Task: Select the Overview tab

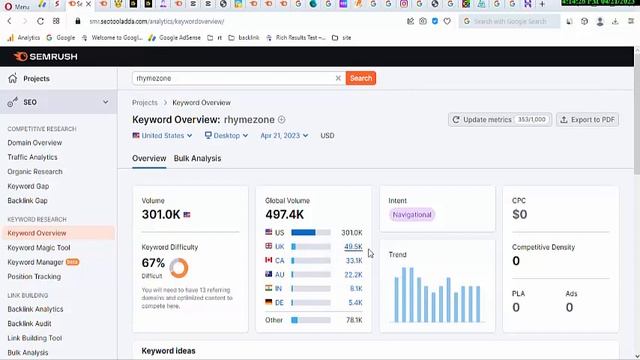Action: 149,158
